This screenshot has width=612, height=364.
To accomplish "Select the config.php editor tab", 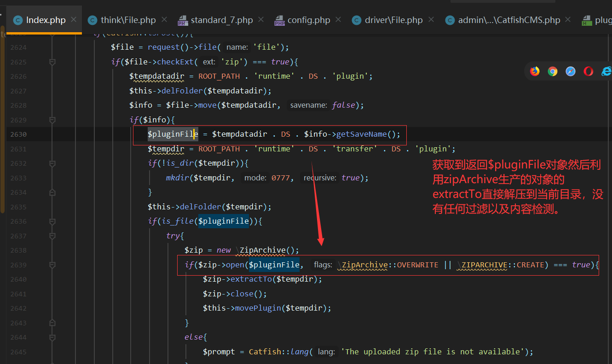I will 309,20.
